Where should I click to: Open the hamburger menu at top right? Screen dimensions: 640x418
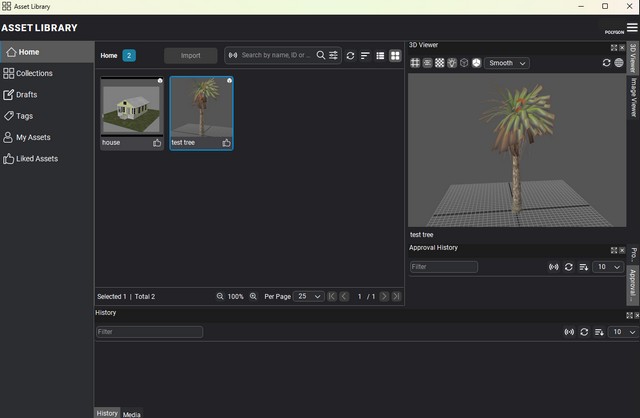point(631,27)
